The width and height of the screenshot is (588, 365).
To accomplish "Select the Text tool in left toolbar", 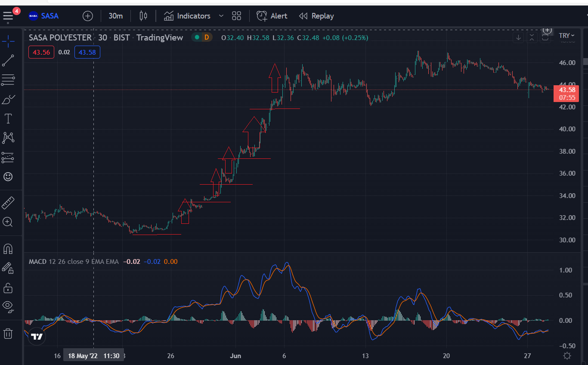I will click(x=8, y=118).
